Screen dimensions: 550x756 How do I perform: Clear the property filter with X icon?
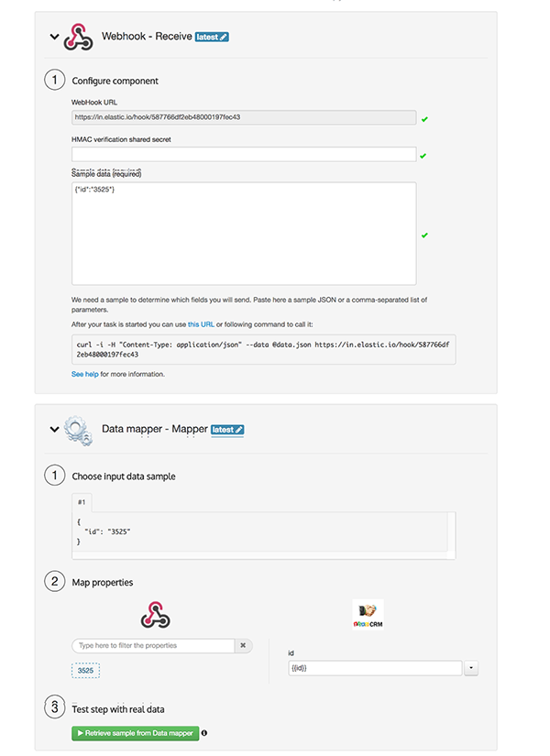tap(244, 645)
